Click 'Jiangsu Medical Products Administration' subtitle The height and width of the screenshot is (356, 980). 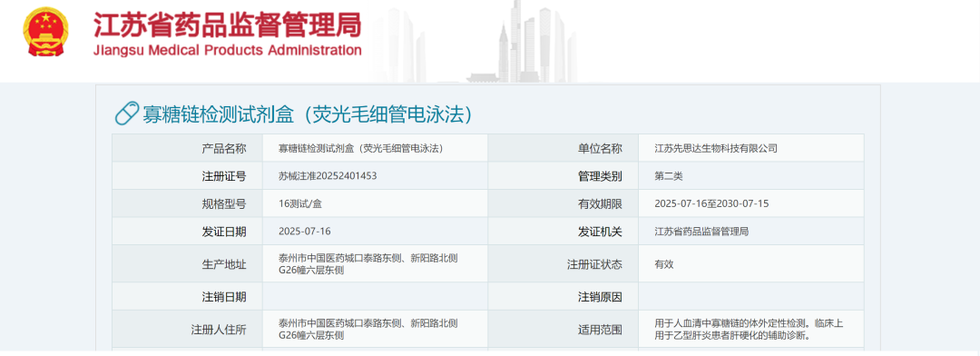point(228,51)
